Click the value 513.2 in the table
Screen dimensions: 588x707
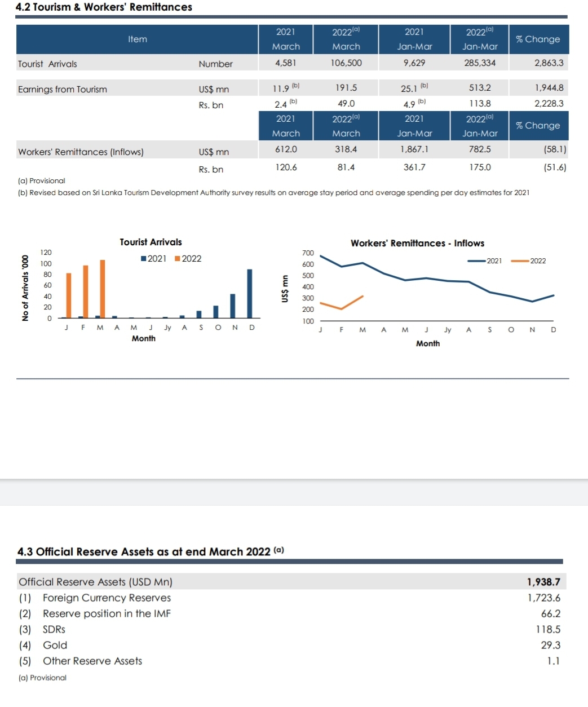pyautogui.click(x=480, y=87)
